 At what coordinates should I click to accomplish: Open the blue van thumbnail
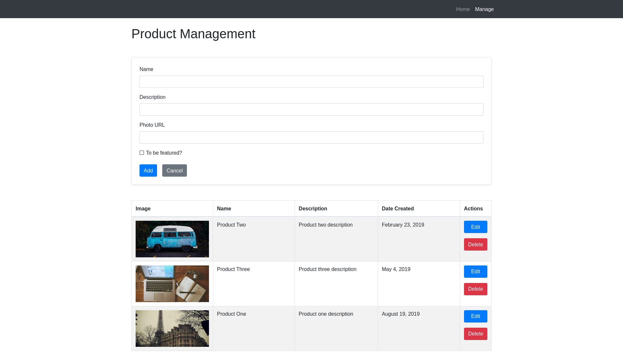[172, 239]
